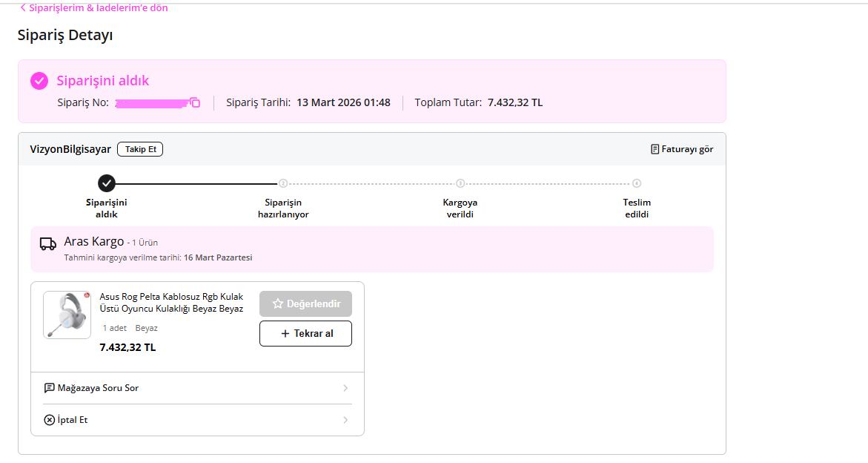Screen dimensions: 868x463
Task: Click the circled X icon beside İptal Et
Action: pos(49,420)
